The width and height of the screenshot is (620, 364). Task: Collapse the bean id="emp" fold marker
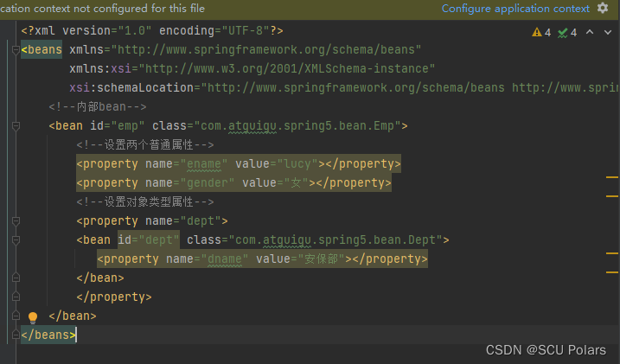point(16,126)
